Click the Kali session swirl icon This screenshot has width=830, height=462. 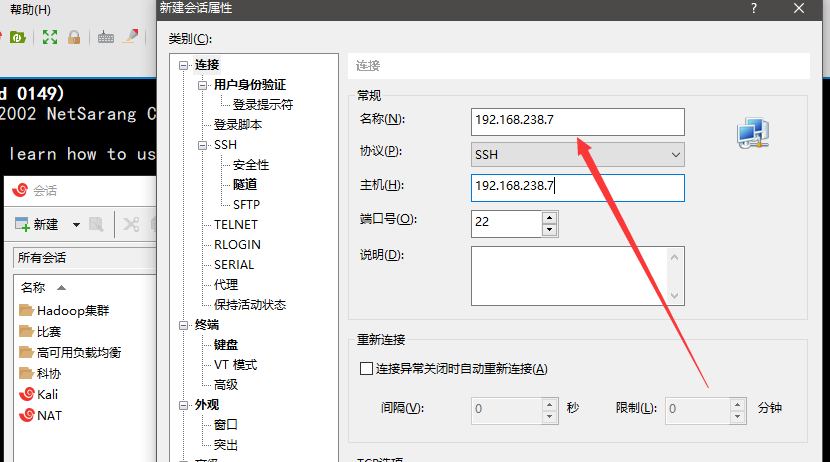26,394
